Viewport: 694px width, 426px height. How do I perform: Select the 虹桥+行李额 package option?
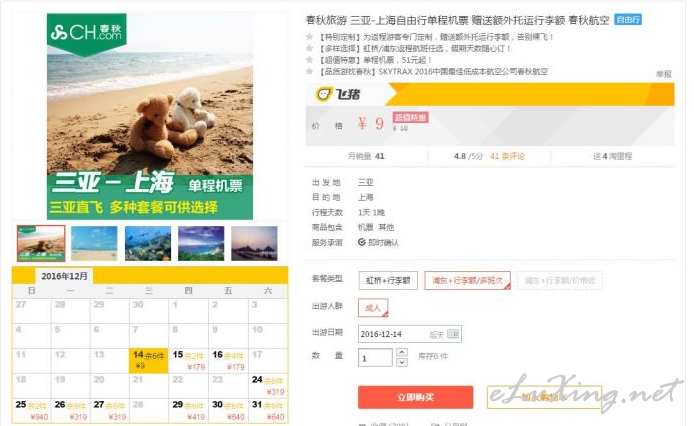coord(388,280)
